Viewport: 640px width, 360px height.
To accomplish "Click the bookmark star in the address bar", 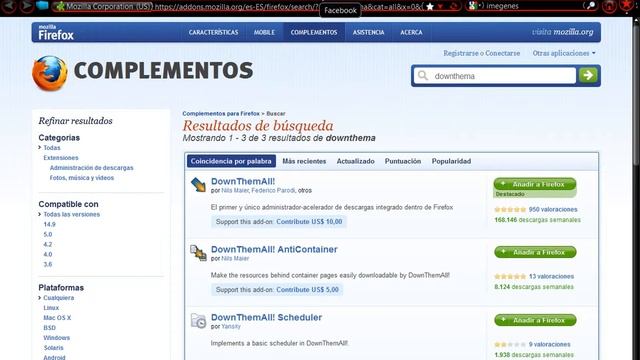I will 430,7.
